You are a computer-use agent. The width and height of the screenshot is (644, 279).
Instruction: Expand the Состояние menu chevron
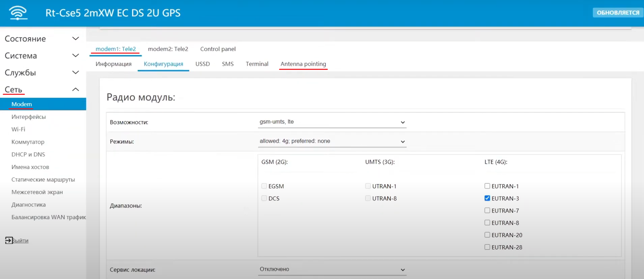tap(76, 38)
